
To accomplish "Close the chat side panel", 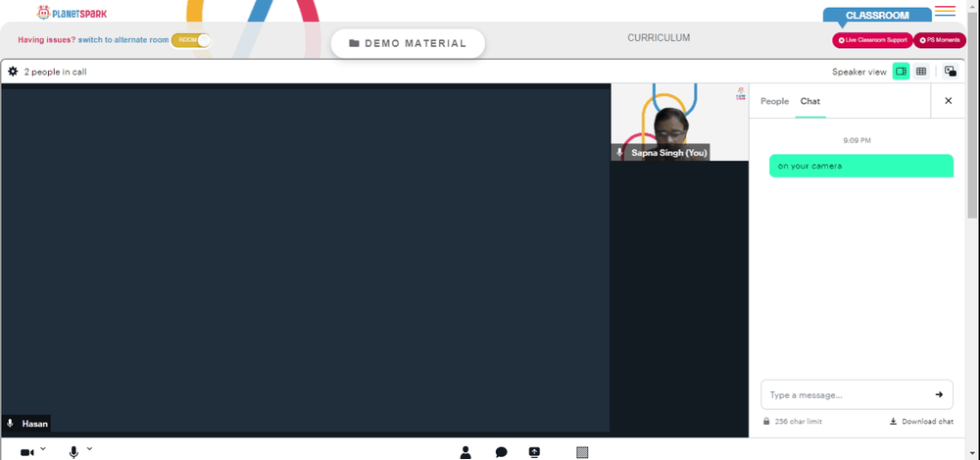I will click(948, 101).
